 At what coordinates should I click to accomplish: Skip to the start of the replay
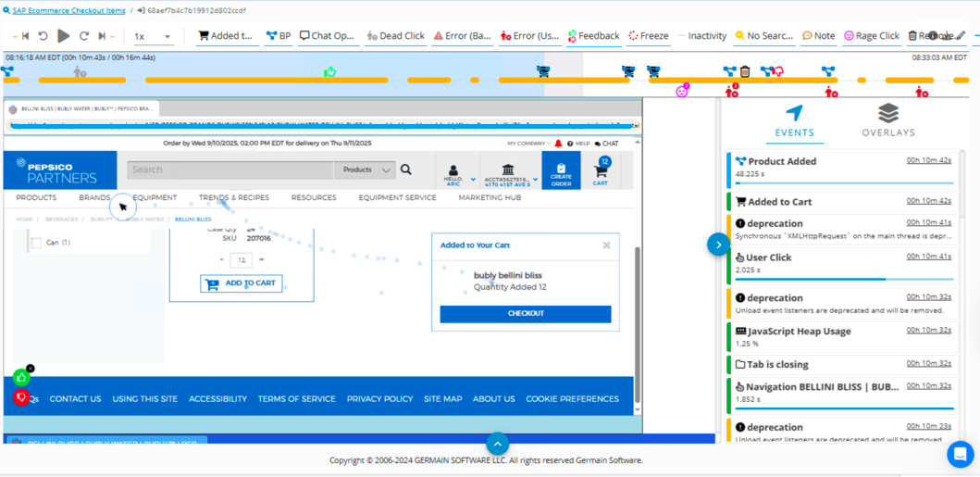click(x=25, y=36)
